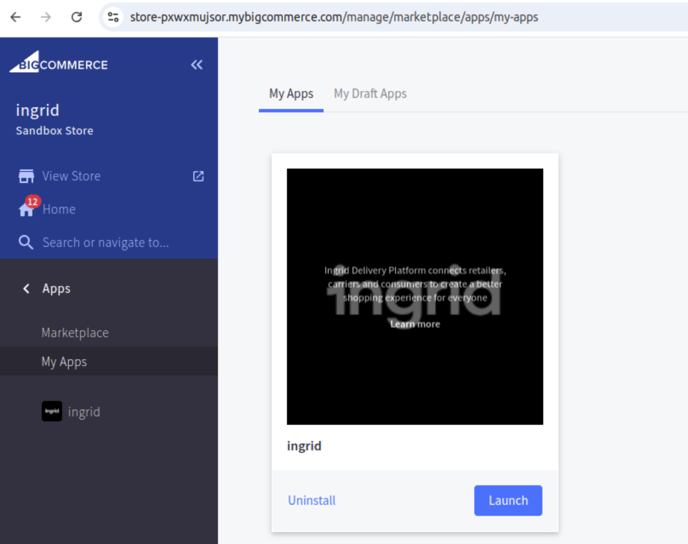Click Search or navigate to field

pyautogui.click(x=105, y=242)
